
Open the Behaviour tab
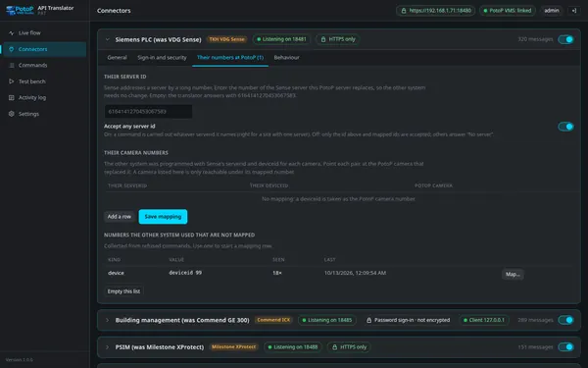[286, 58]
